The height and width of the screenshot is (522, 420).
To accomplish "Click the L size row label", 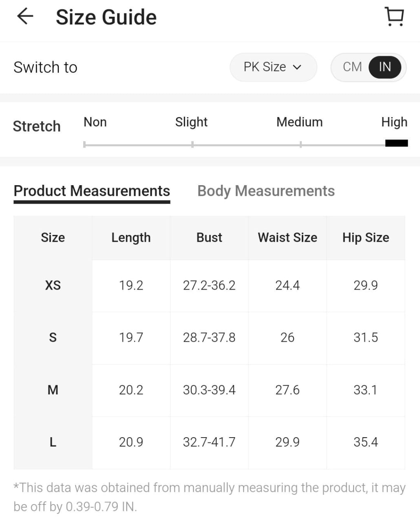I will pos(53,442).
